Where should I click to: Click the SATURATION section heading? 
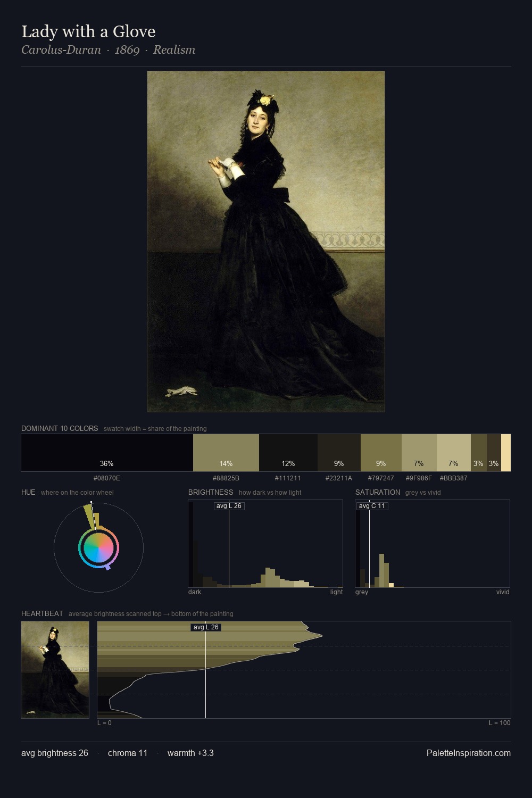click(378, 492)
